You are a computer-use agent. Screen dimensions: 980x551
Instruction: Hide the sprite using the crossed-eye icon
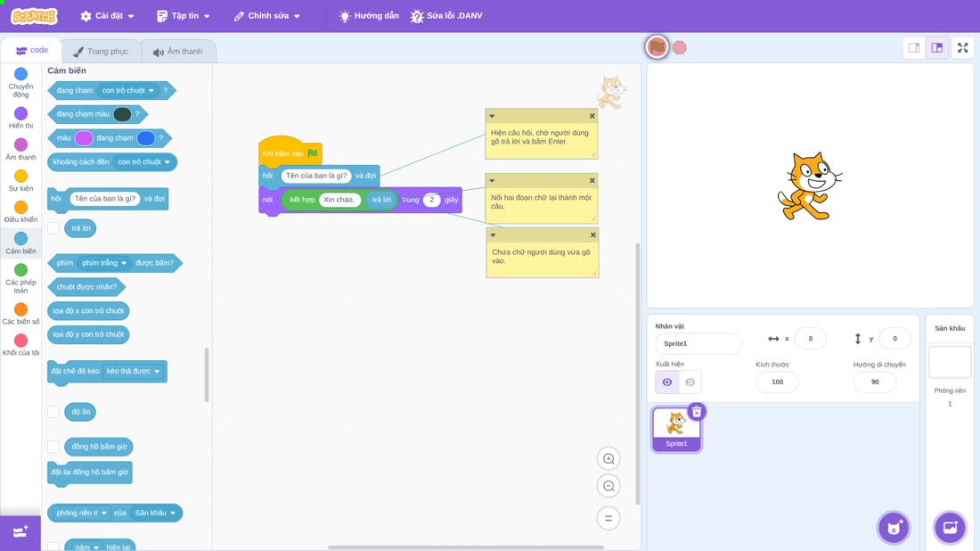coord(690,382)
